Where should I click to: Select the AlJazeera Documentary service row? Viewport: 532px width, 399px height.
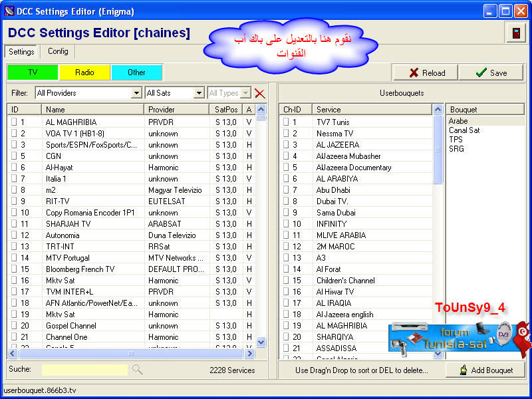point(356,168)
